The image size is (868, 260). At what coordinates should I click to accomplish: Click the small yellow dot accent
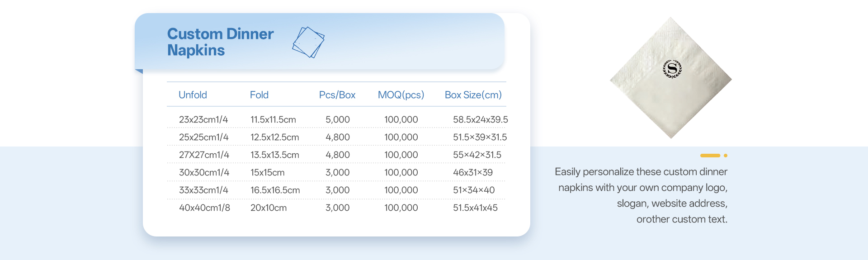tap(726, 156)
